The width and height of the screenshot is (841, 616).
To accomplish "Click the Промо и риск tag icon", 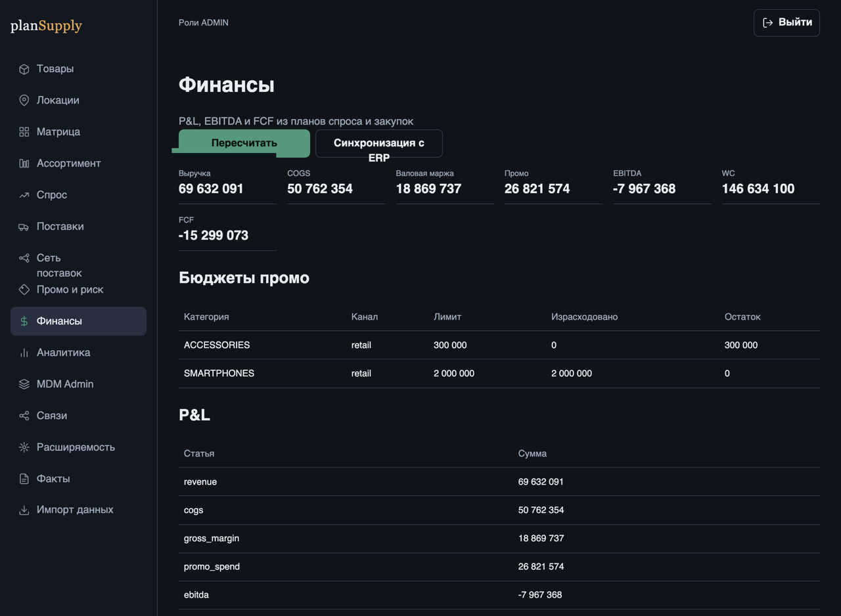I will tap(24, 290).
